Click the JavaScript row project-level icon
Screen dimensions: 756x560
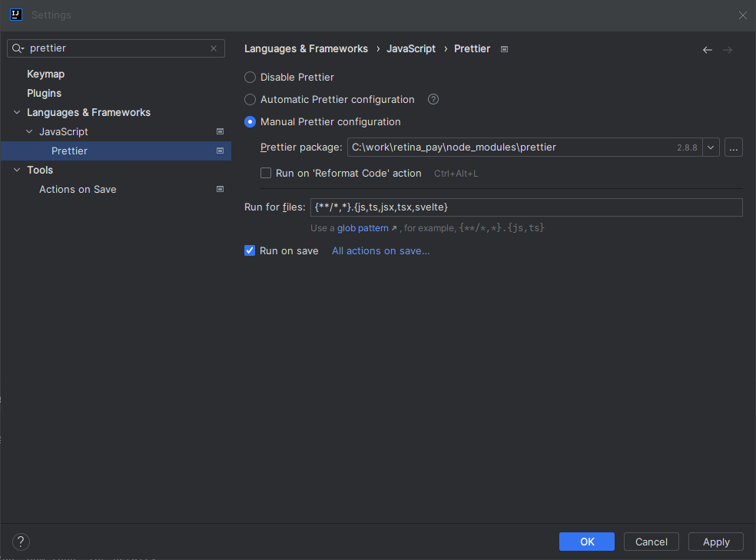tap(220, 131)
